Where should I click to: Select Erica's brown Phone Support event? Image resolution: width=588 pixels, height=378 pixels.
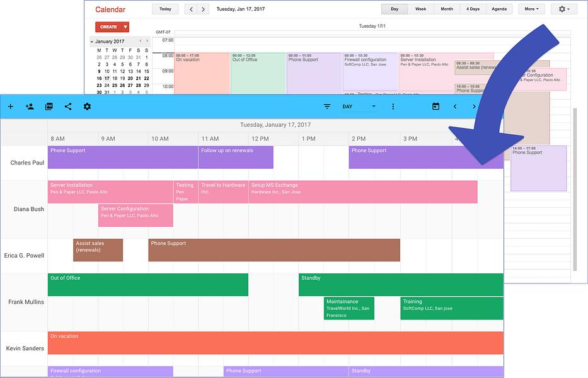pos(274,250)
